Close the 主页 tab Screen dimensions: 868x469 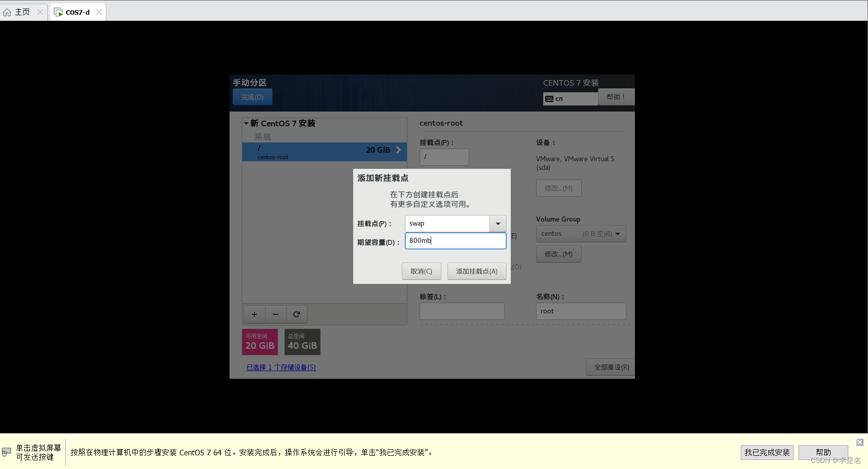(40, 12)
